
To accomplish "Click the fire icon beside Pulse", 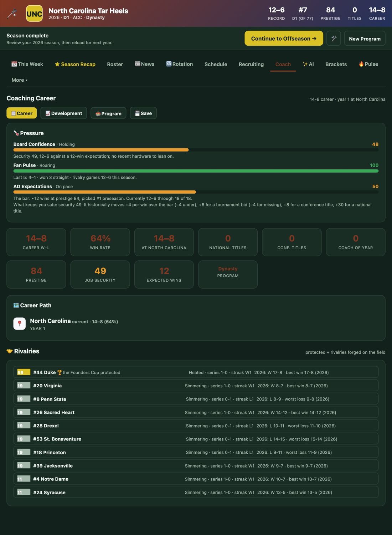I will coord(361,64).
